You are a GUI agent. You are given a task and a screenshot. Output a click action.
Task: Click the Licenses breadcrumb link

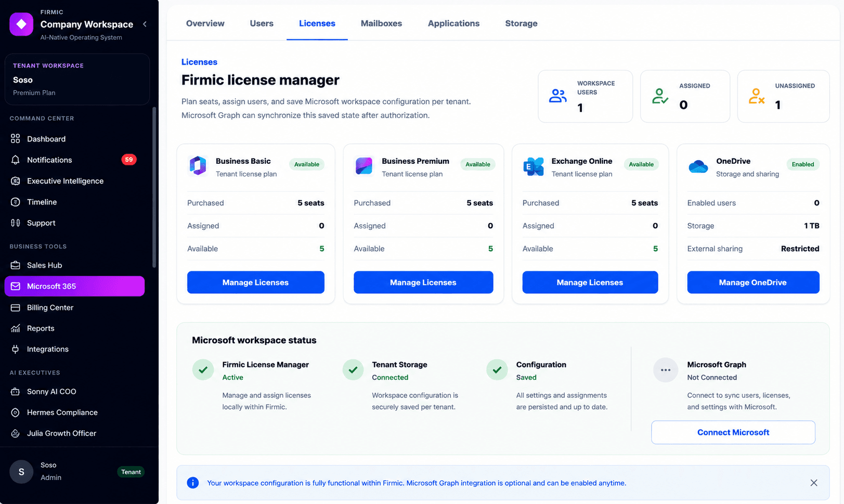click(x=199, y=62)
